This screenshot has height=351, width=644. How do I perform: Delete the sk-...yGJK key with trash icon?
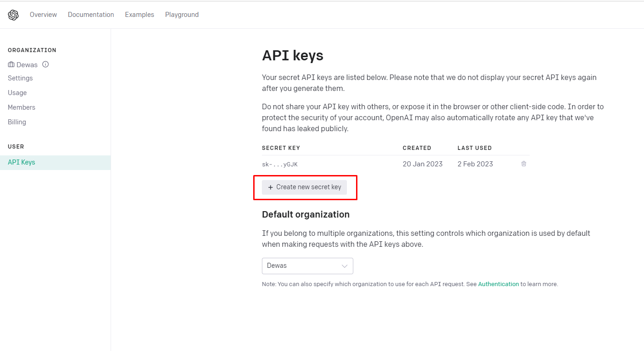point(524,164)
